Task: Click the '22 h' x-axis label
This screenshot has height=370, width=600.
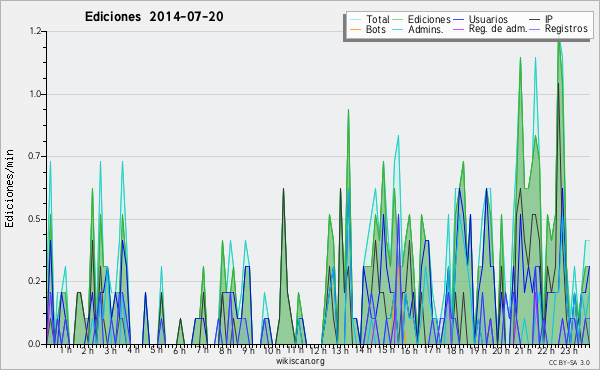Action: point(546,351)
